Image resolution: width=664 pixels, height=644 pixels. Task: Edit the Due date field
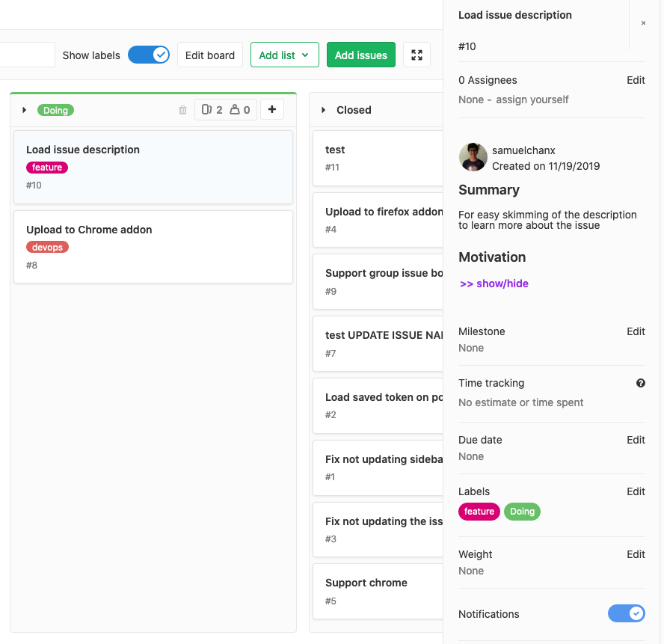click(636, 440)
